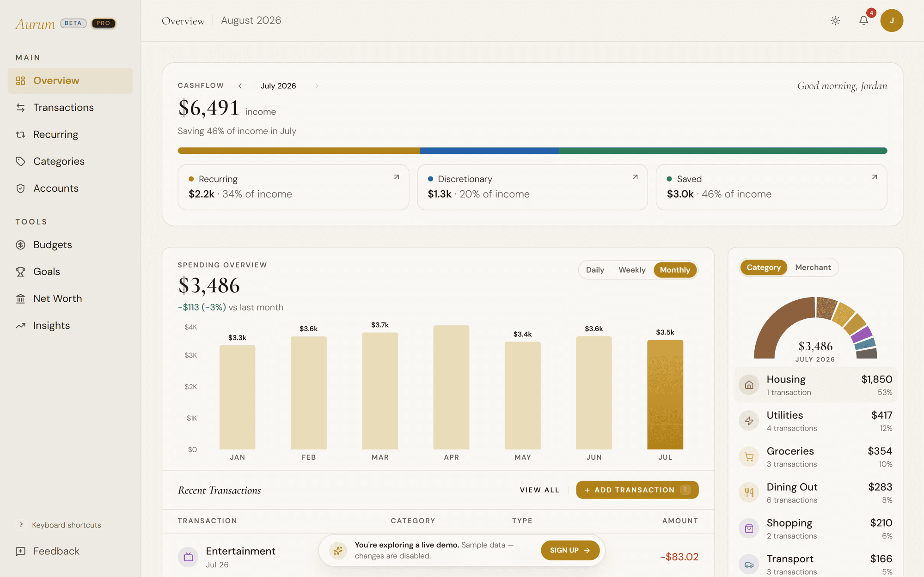Select the Dining Out $283 row
This screenshot has height=577, width=924.
(x=815, y=492)
